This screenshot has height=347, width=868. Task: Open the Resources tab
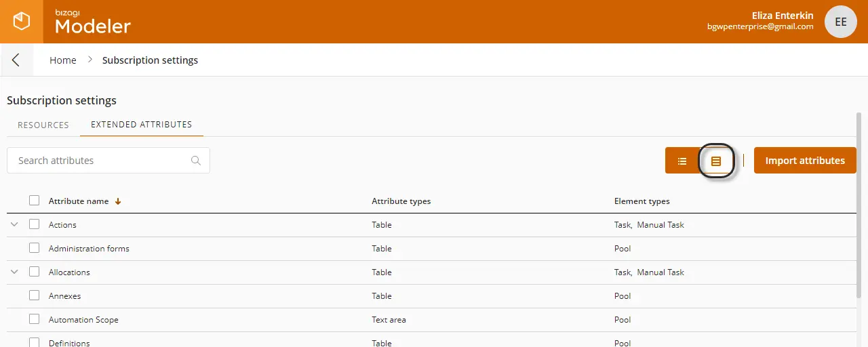pos(43,125)
